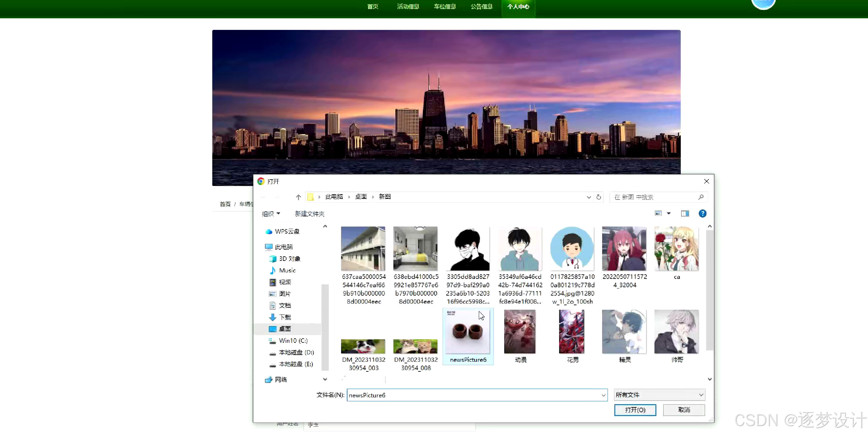Image resolution: width=868 pixels, height=435 pixels.
Task: Toggle the preview pane icon
Action: tap(685, 213)
